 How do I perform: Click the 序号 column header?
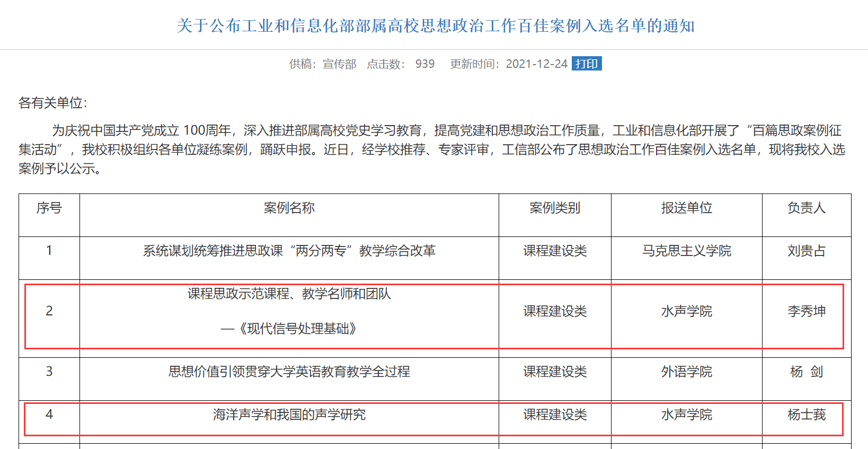[49, 208]
